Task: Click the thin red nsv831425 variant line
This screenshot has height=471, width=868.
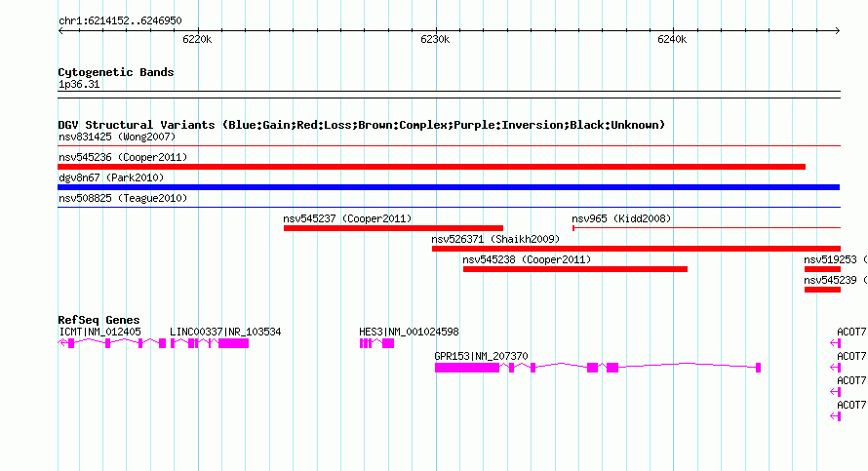Action: [x=449, y=146]
